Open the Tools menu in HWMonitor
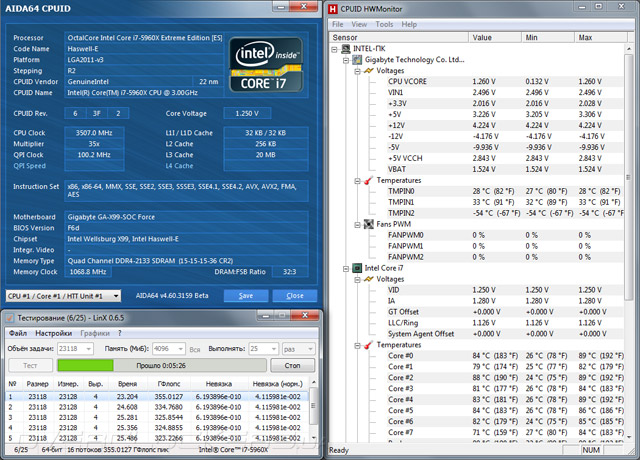The width and height of the screenshot is (640, 460). pos(384,24)
